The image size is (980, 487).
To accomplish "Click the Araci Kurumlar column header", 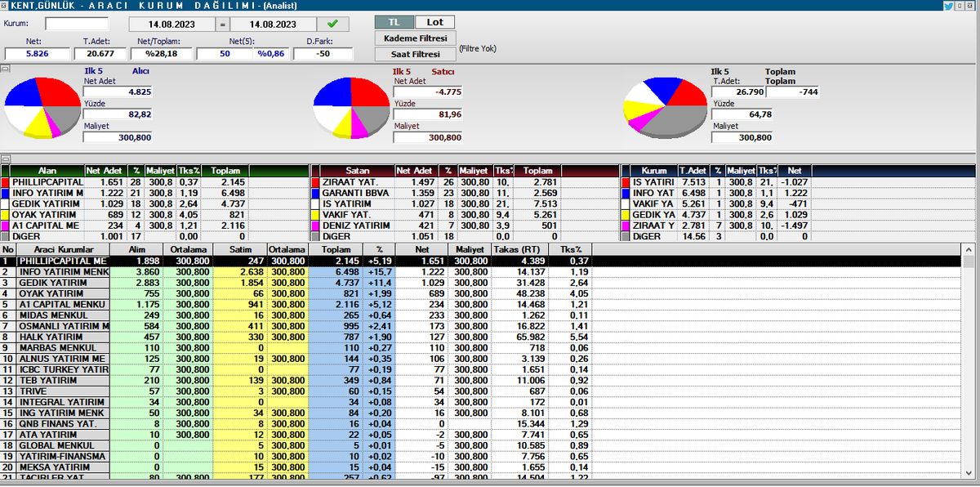I will pyautogui.click(x=63, y=248).
